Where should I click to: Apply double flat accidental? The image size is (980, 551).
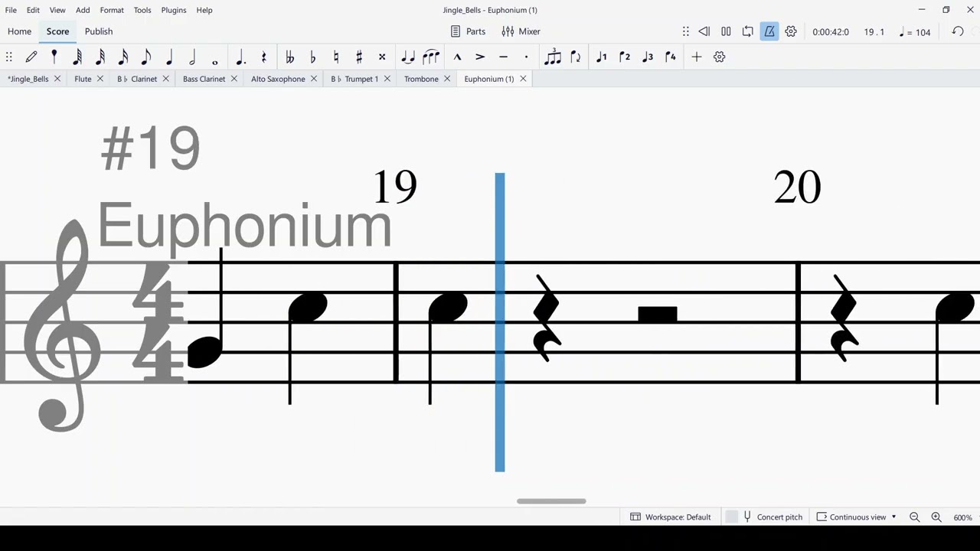click(289, 57)
